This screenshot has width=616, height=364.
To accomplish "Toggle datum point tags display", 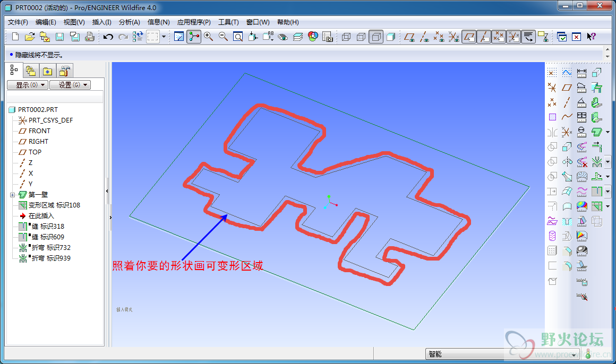I will (499, 37).
